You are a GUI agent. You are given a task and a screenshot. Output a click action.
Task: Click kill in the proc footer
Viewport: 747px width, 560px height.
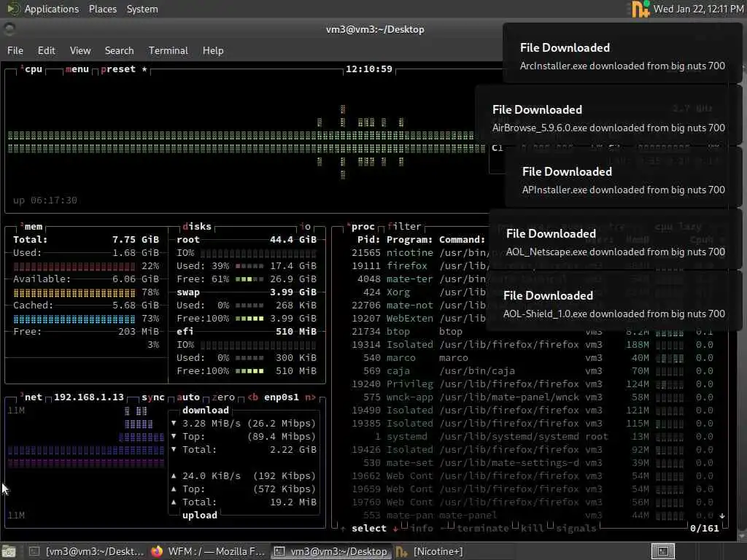coord(532,528)
